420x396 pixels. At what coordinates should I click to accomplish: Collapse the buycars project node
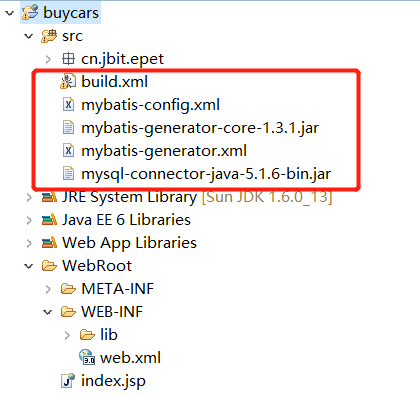tap(10, 13)
